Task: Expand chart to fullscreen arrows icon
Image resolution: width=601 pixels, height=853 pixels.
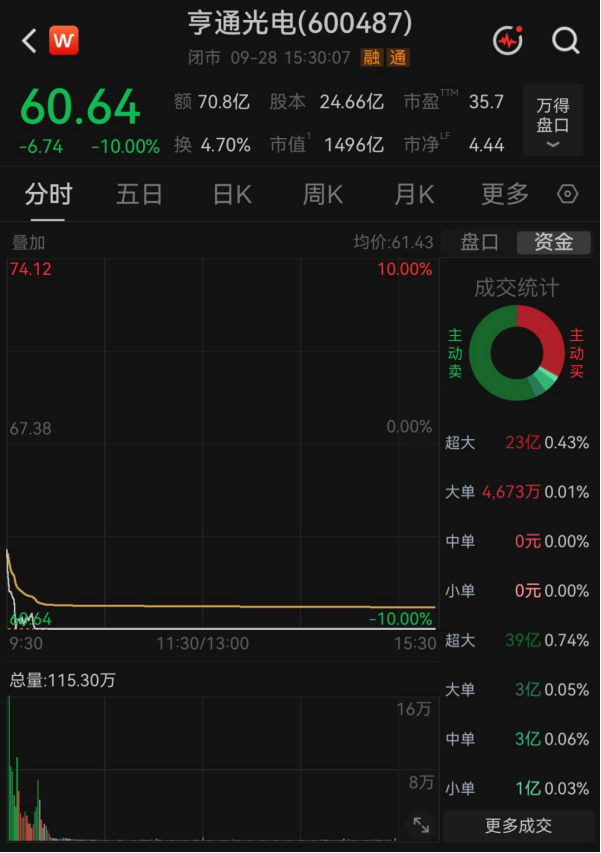Action: coord(421,825)
